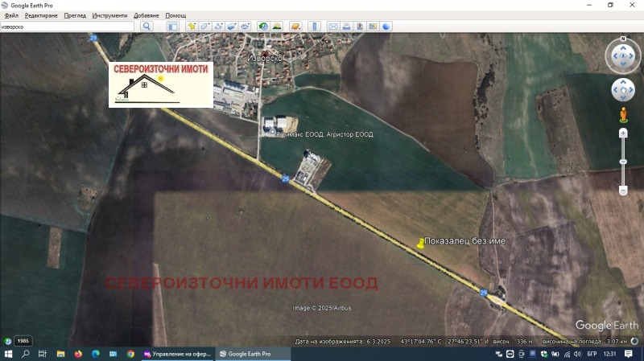The height and width of the screenshot is (361, 644).
Task: Toggle the sidebar panel visibility
Action: point(172,27)
